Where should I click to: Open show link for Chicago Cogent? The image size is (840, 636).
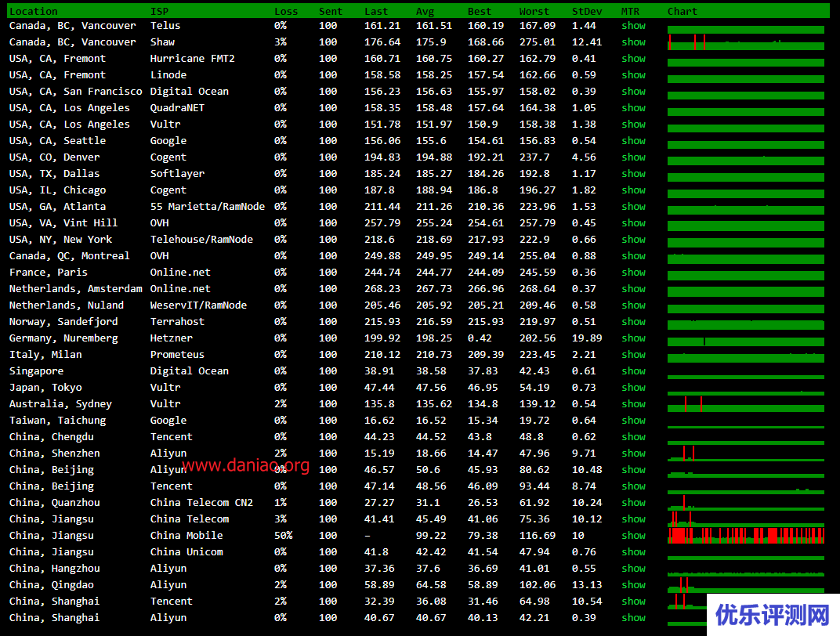tap(633, 190)
